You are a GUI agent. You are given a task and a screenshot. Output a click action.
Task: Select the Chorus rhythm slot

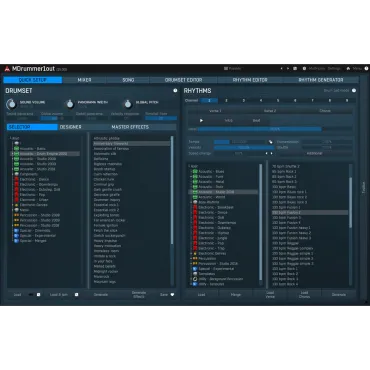[325, 111]
